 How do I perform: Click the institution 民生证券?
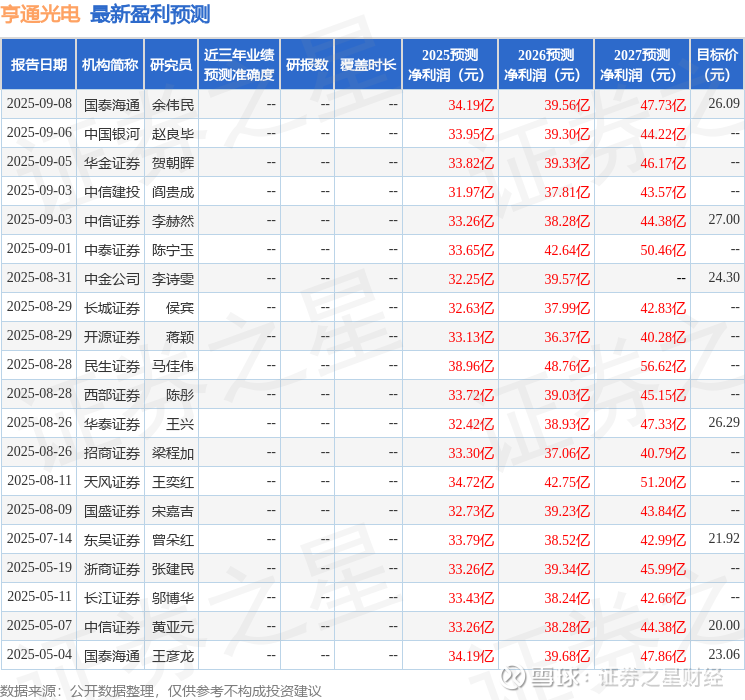click(112, 365)
